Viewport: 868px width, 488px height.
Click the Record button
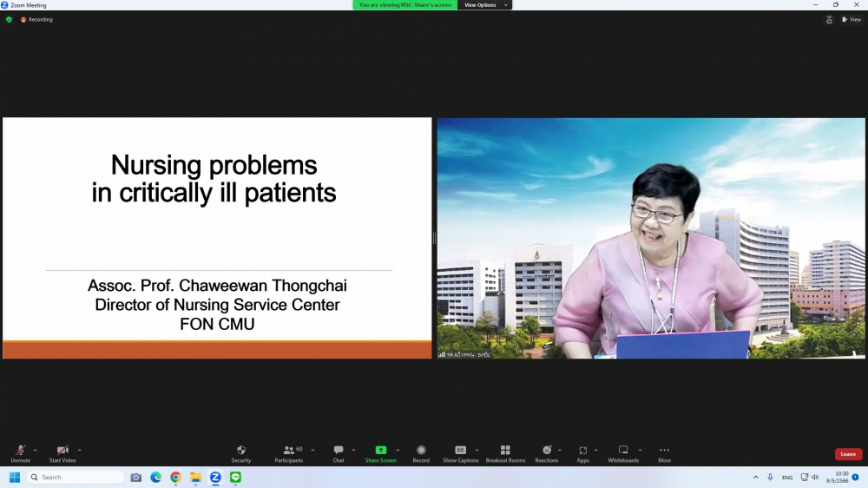[x=421, y=453]
